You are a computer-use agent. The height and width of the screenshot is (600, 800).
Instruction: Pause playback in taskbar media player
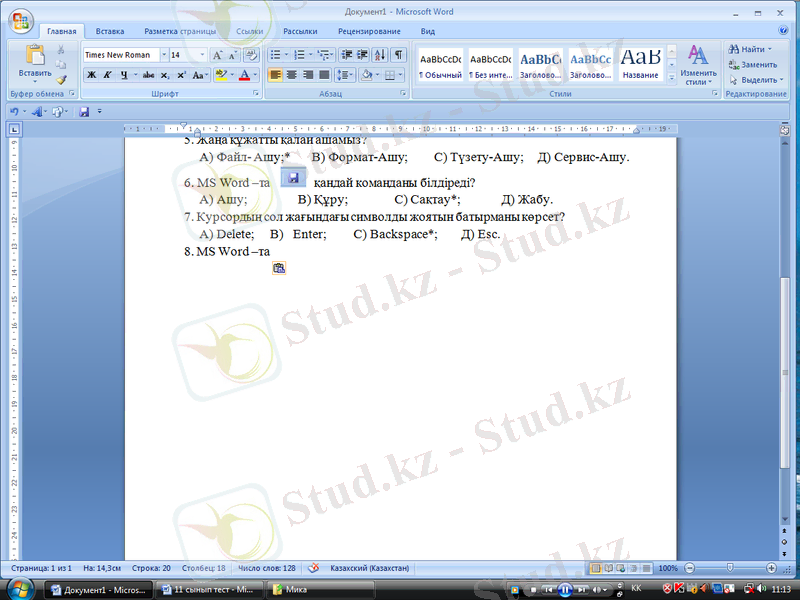tap(564, 589)
